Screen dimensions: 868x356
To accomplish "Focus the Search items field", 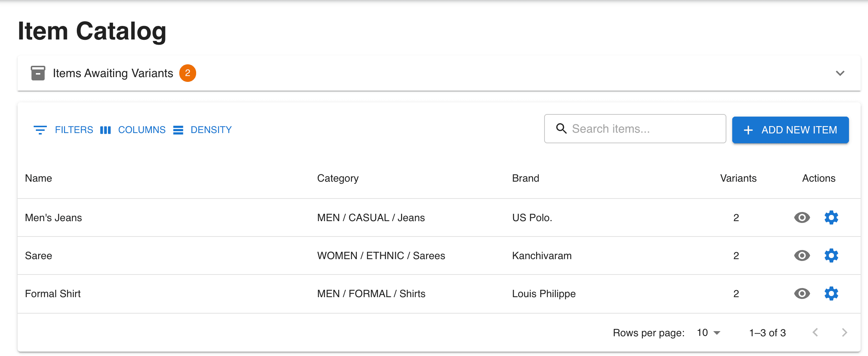I will pos(635,129).
